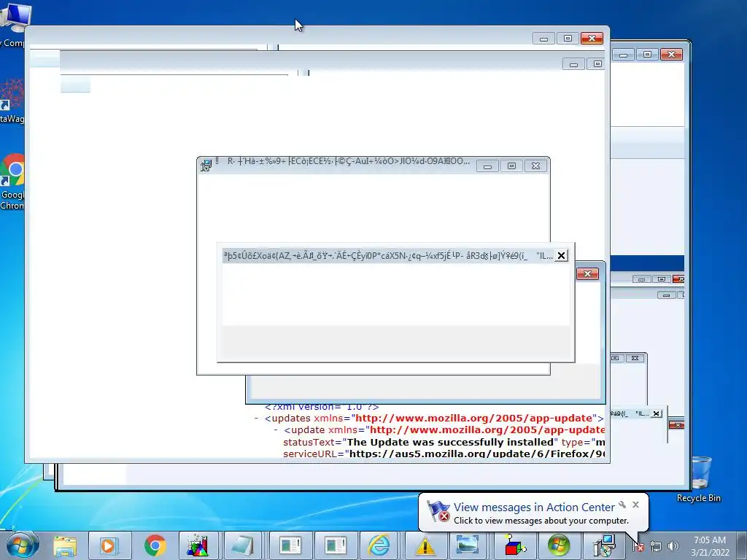The width and height of the screenshot is (747, 560).
Task: Minimize the garbled-title installer window
Action: (x=487, y=166)
